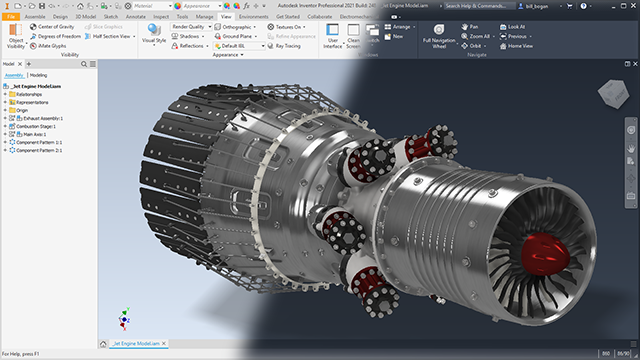Image resolution: width=640 pixels, height=360 pixels.
Task: Enable Ray Tracing
Action: 284,46
